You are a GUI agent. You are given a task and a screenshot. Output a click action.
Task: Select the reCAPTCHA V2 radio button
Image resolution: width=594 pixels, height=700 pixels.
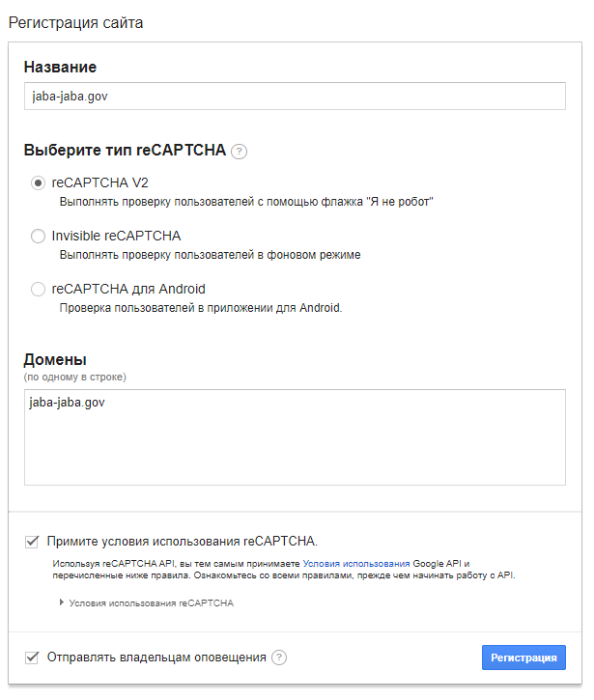click(x=38, y=182)
